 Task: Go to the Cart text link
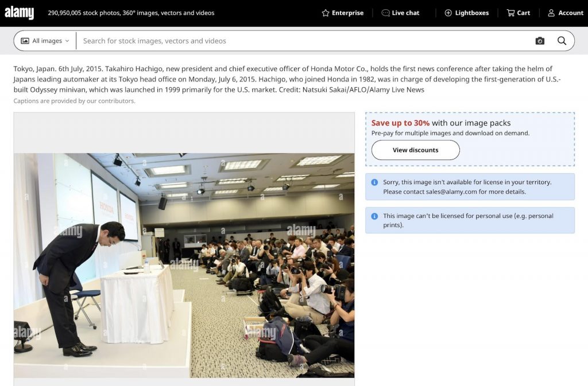click(523, 13)
